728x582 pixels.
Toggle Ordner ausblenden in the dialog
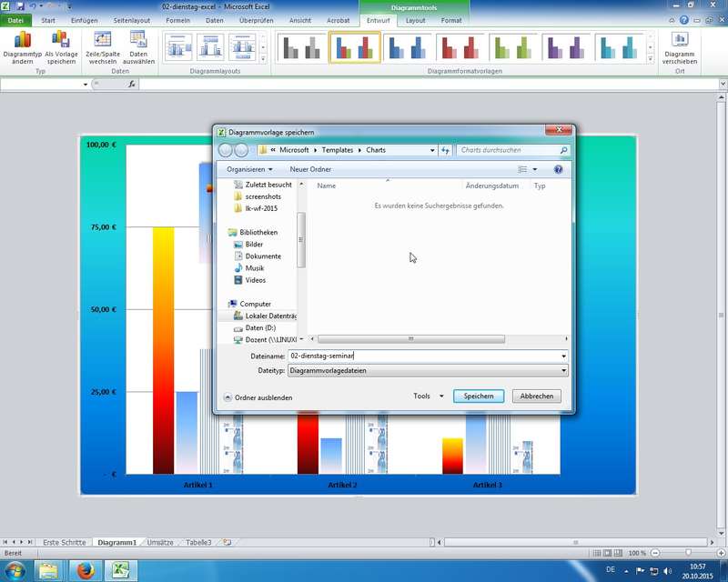click(258, 397)
